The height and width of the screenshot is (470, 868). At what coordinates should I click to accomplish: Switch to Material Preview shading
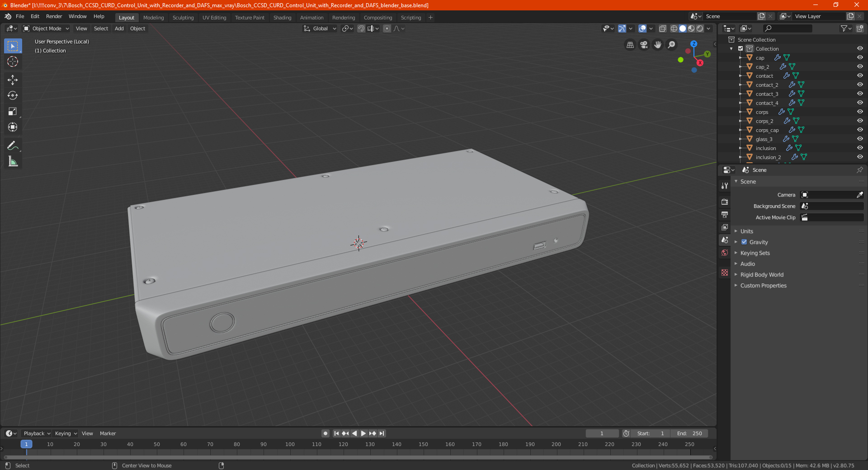691,28
